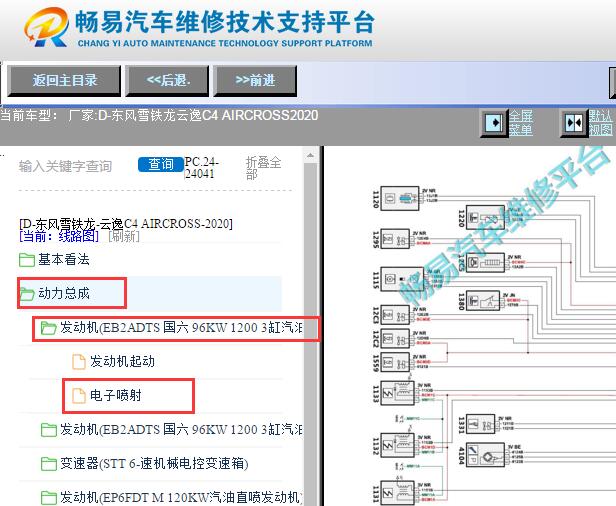Screen dimensions: 616x506
Task: Click component 12C2 in the wiring diagram
Action: (395, 339)
